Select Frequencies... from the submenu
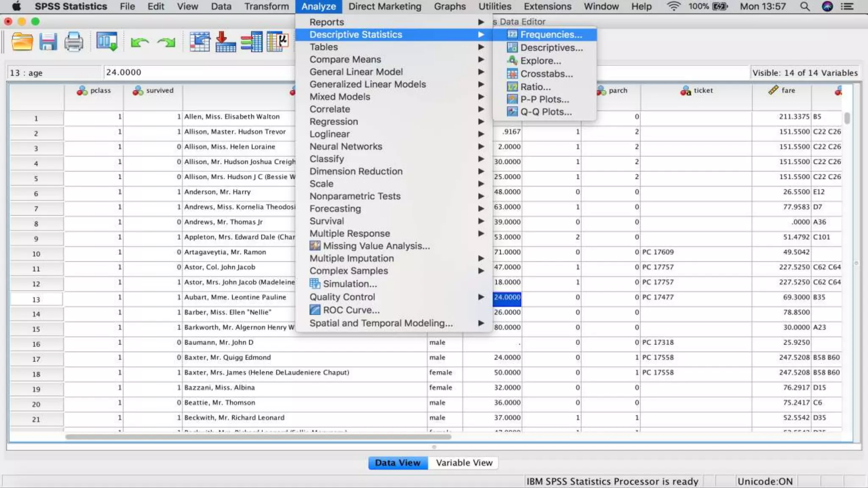The image size is (868, 488). 551,35
